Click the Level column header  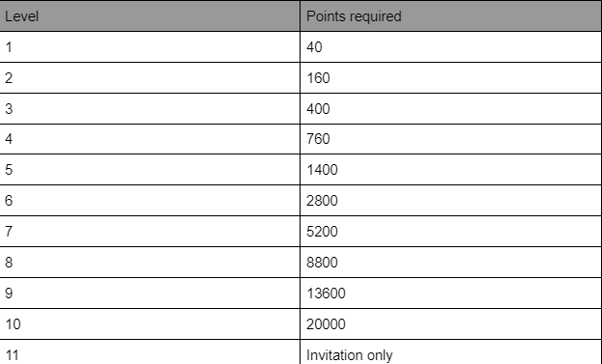click(150, 15)
